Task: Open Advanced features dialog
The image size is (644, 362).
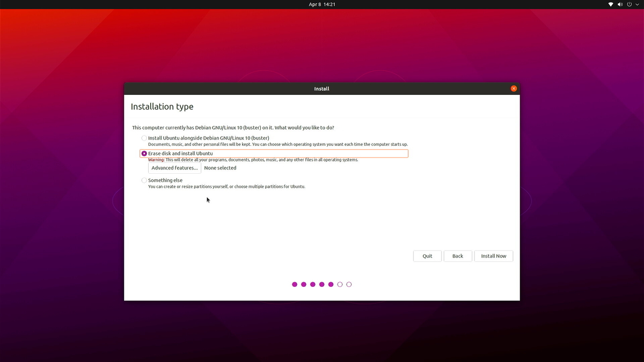Action: coord(174,168)
